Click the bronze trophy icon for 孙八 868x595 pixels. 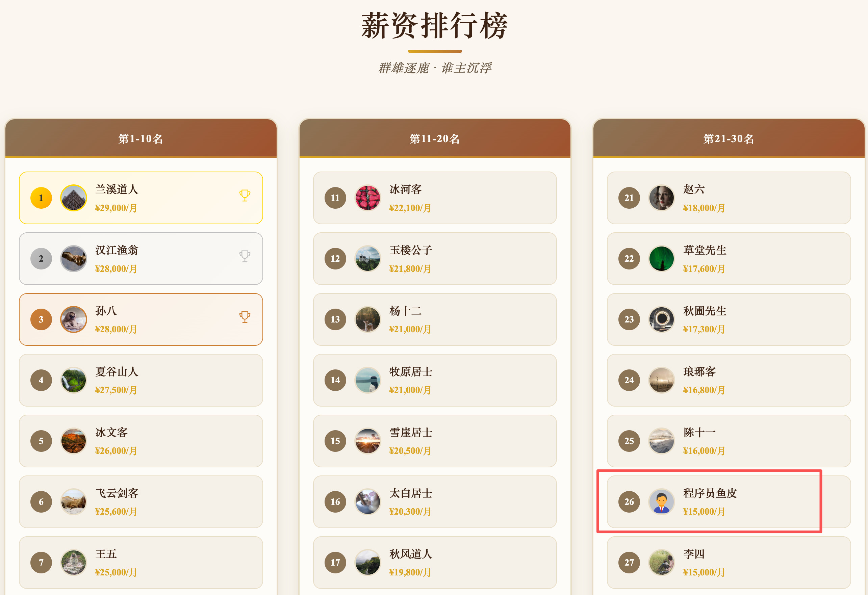245,317
